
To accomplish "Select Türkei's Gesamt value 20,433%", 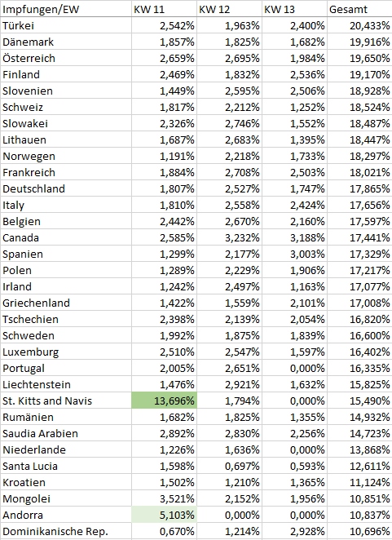I will (359, 25).
